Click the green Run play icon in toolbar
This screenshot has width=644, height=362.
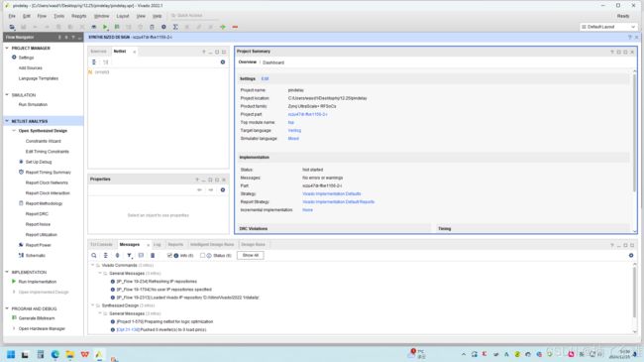105,27
